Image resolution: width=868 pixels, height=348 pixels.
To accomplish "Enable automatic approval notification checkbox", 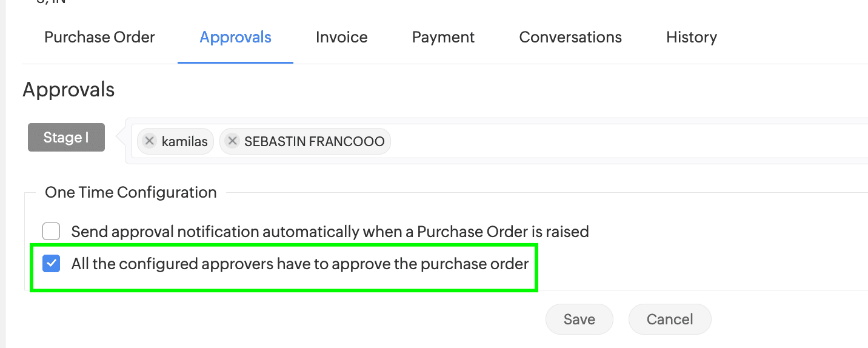I will coord(52,232).
